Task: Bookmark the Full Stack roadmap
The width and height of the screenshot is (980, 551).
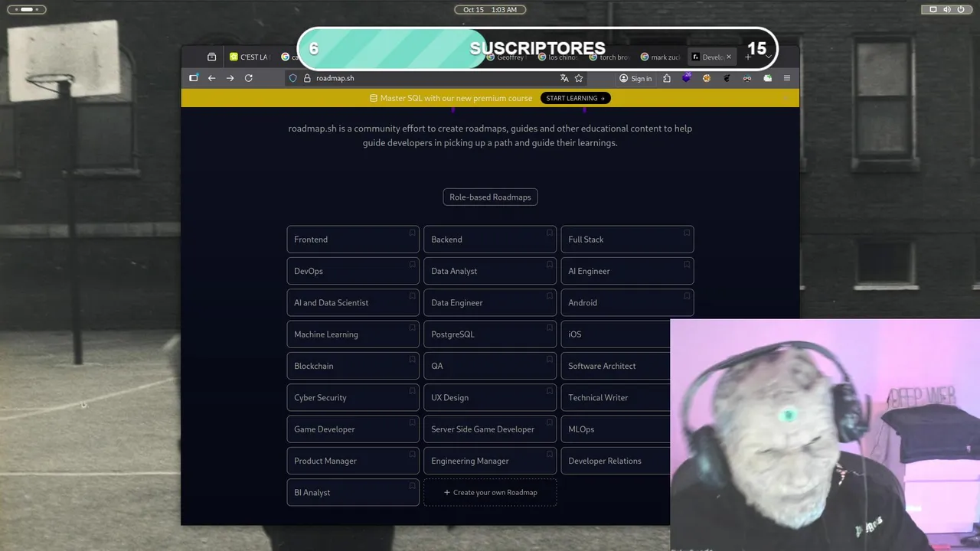Action: [x=687, y=233]
